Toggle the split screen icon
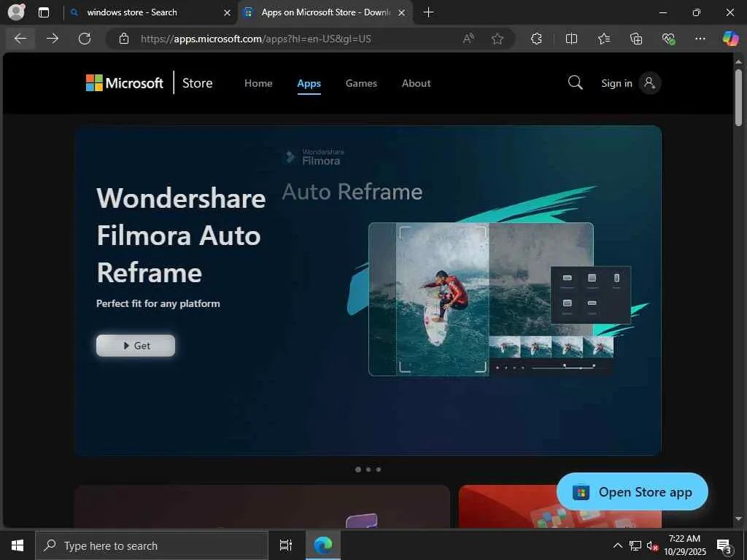747x560 pixels. coord(571,39)
